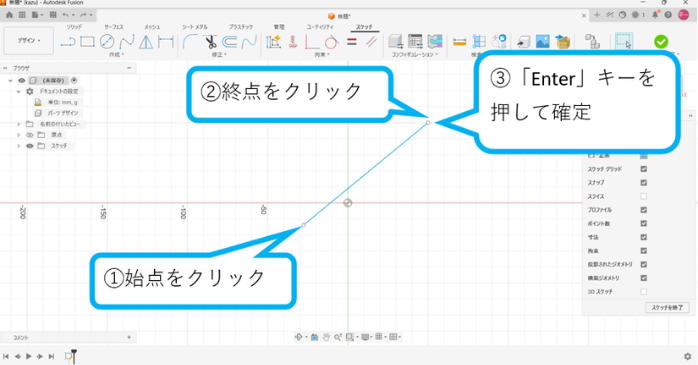The image size is (698, 365).
Task: Select the Parallel constraint tool
Action: click(x=371, y=42)
